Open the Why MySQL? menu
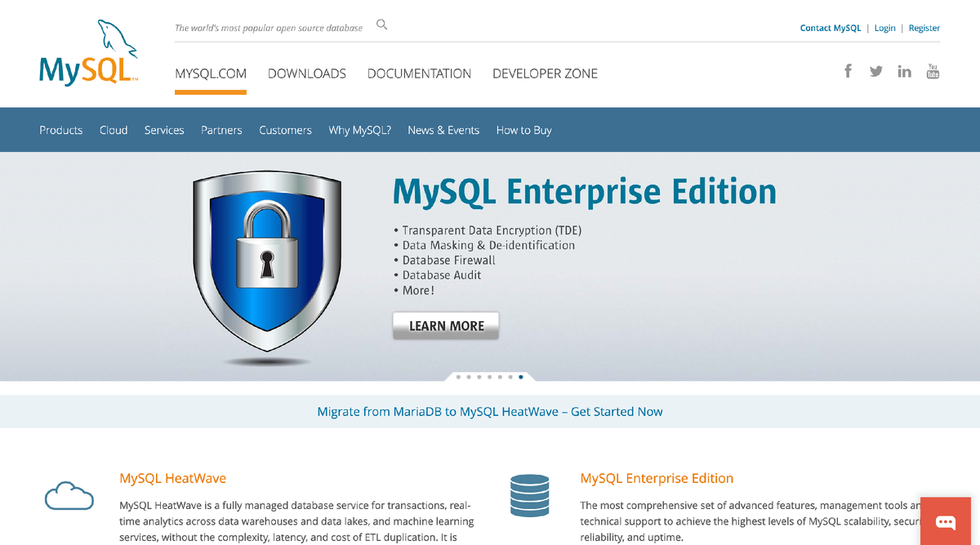The width and height of the screenshot is (980, 545). click(x=360, y=130)
